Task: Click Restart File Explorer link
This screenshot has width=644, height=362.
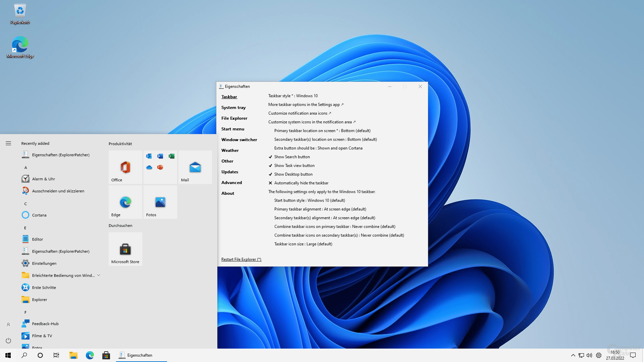Action: (241, 259)
